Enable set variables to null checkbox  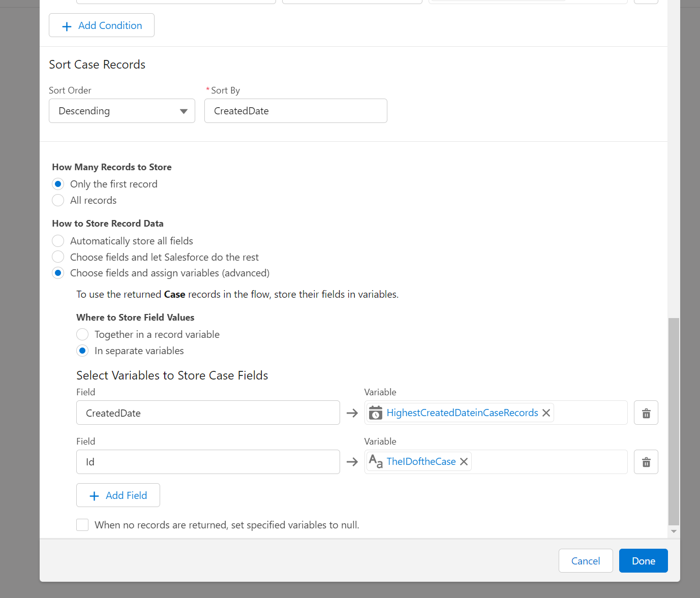coord(82,525)
